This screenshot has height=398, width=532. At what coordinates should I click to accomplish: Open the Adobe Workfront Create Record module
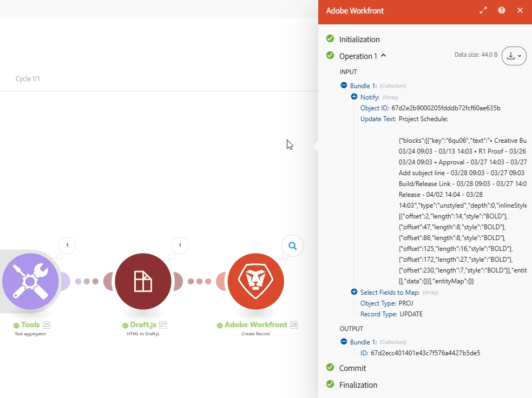coord(256,281)
